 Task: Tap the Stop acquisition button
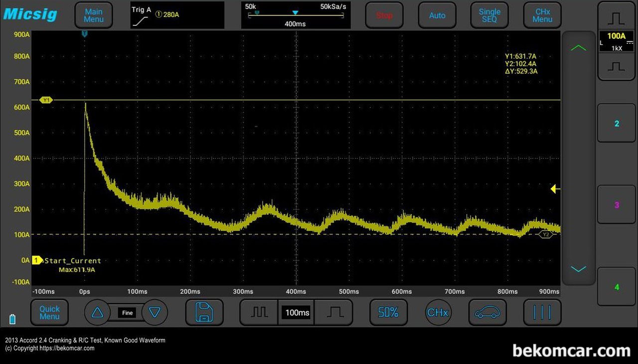pos(384,15)
